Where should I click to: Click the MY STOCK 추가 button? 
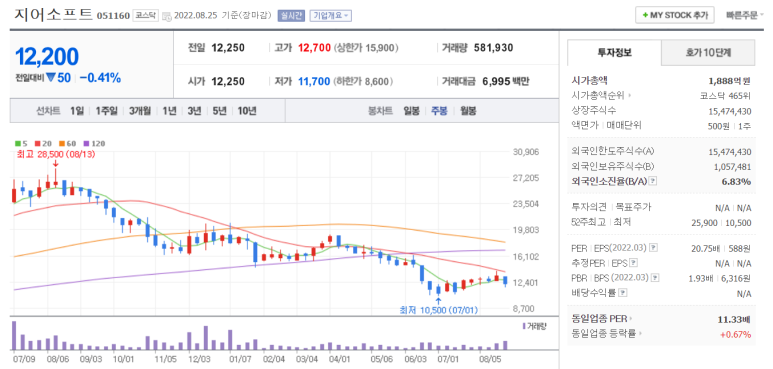click(x=674, y=15)
